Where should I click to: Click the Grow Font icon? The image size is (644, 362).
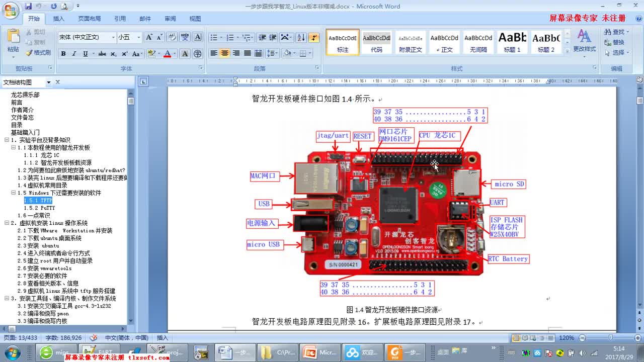pyautogui.click(x=149, y=37)
